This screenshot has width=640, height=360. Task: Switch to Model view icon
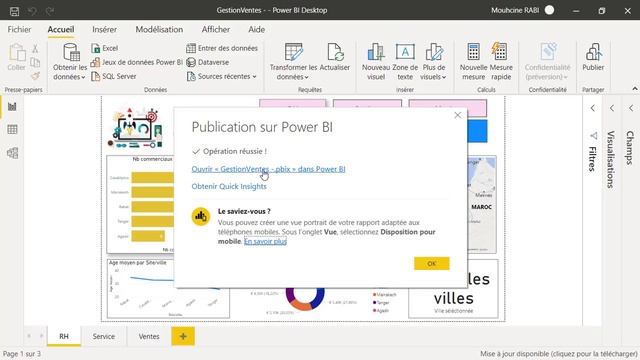(x=12, y=153)
